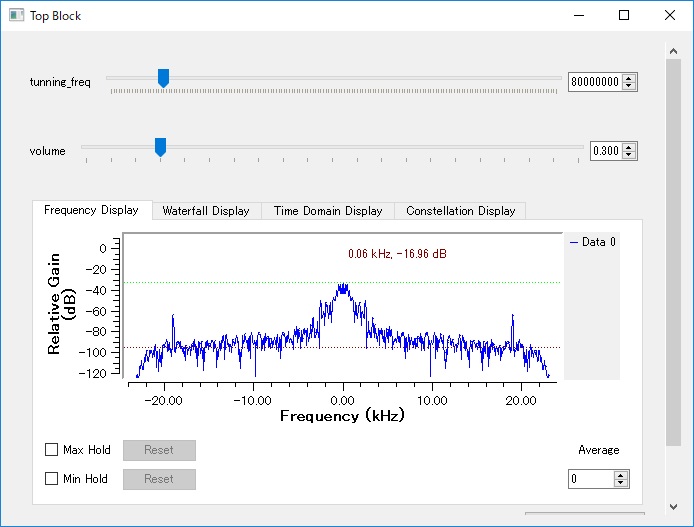Click the volume label text

[x=47, y=151]
